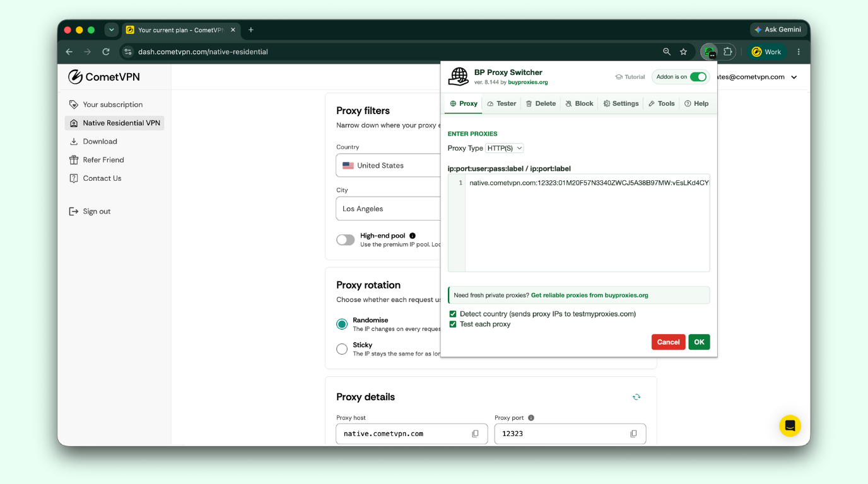
Task: Expand the Country dropdown showing United States
Action: [x=389, y=166]
